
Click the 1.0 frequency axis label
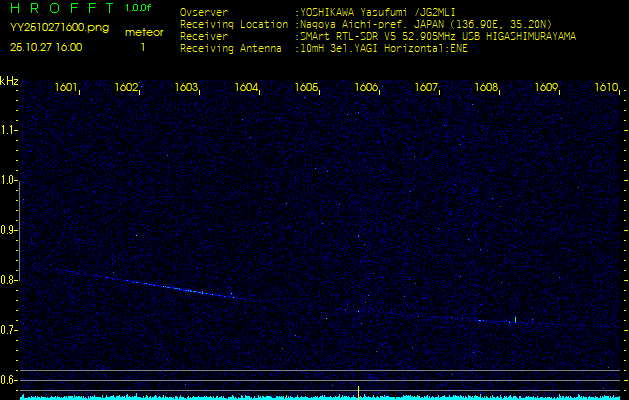(x=9, y=180)
